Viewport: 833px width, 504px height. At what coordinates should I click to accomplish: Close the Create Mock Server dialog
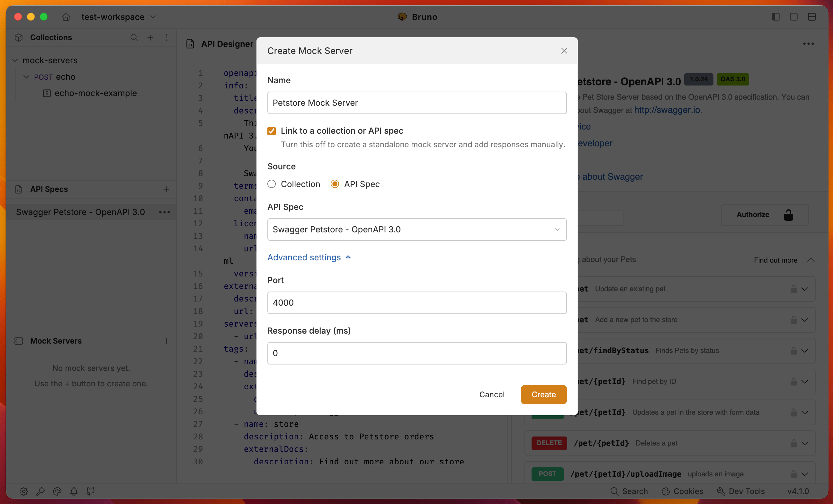click(564, 51)
